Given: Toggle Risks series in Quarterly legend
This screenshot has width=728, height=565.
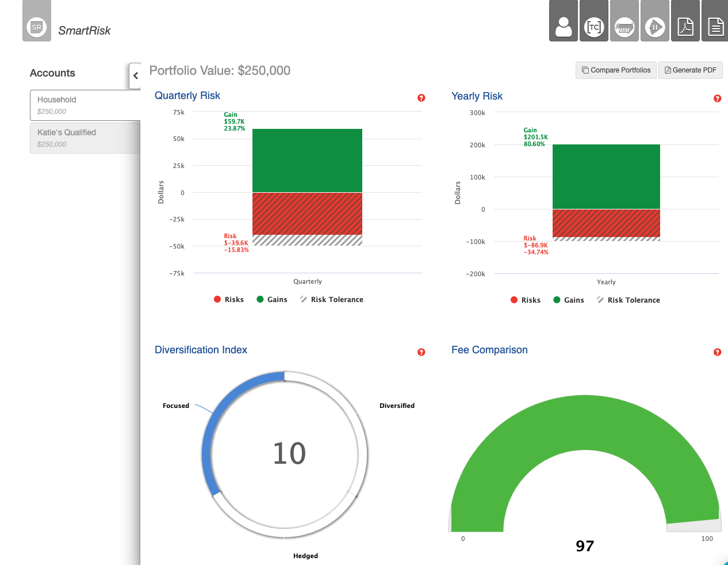Looking at the screenshot, I should 229,299.
